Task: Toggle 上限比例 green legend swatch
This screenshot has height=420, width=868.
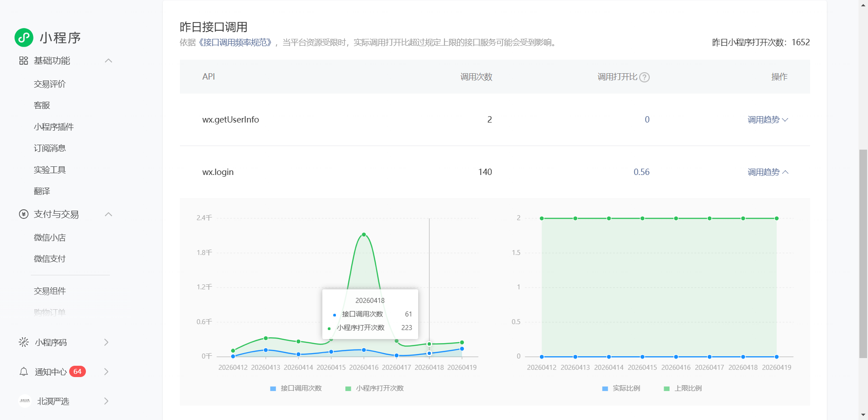Action: [666, 389]
